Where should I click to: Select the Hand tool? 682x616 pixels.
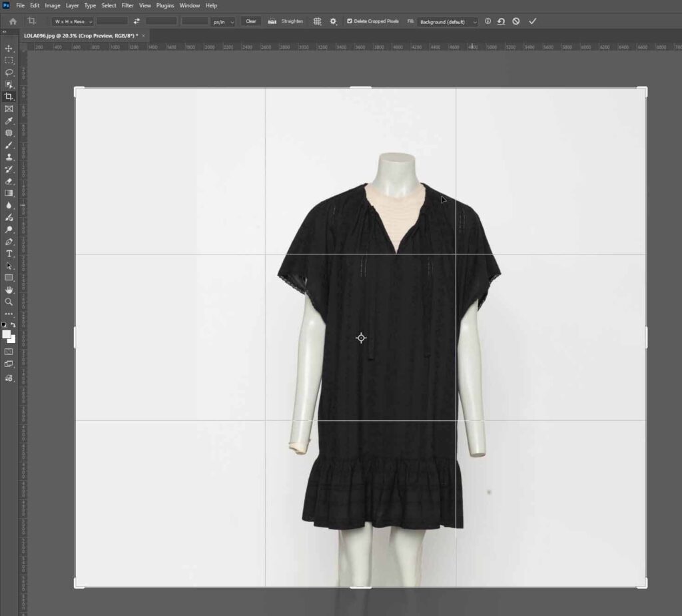(9, 290)
